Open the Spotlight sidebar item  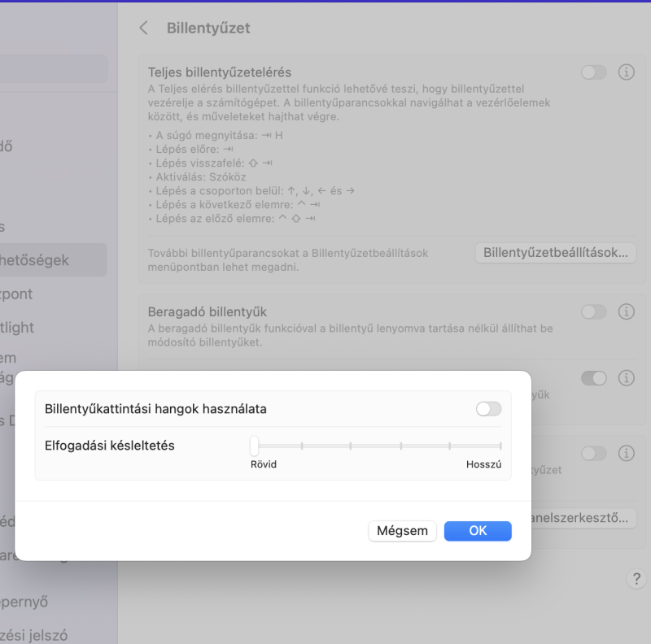18,328
